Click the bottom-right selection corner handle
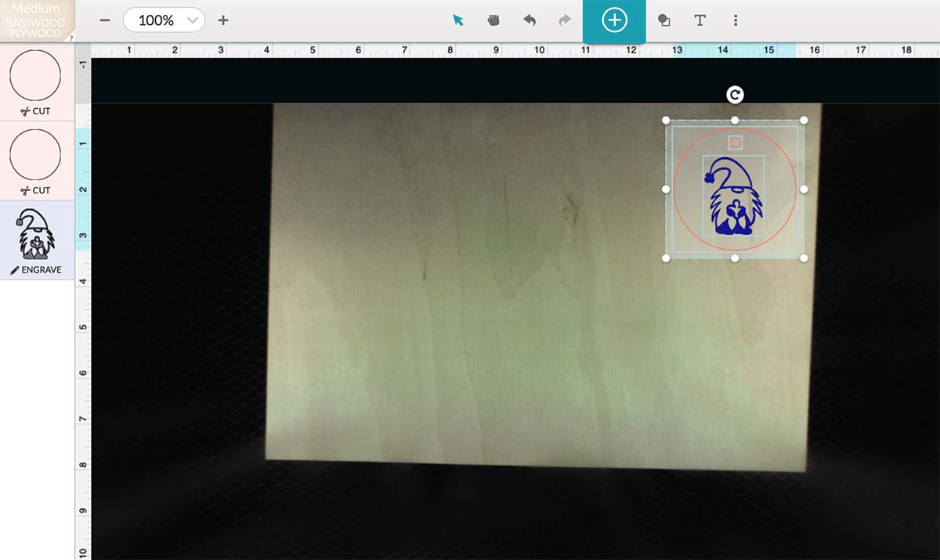Viewport: 940px width, 560px height. (x=804, y=258)
